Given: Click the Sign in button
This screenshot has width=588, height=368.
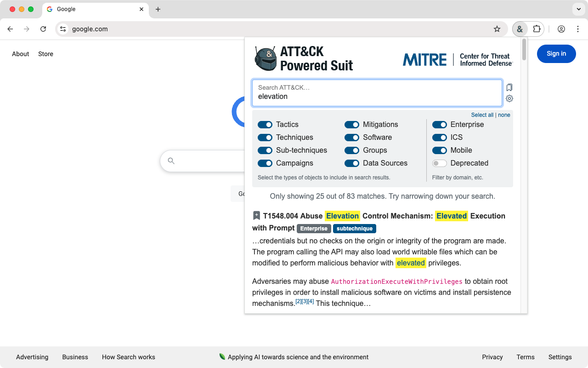Looking at the screenshot, I should pyautogui.click(x=556, y=54).
